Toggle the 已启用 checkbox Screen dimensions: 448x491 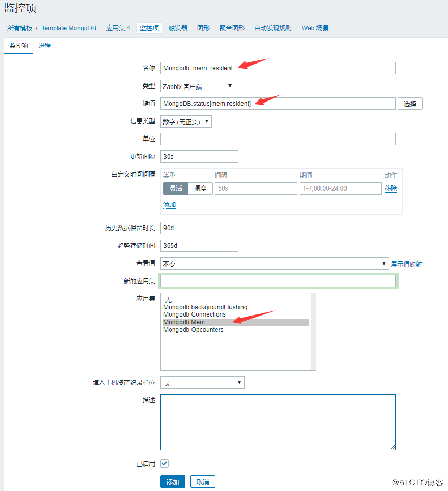click(164, 463)
